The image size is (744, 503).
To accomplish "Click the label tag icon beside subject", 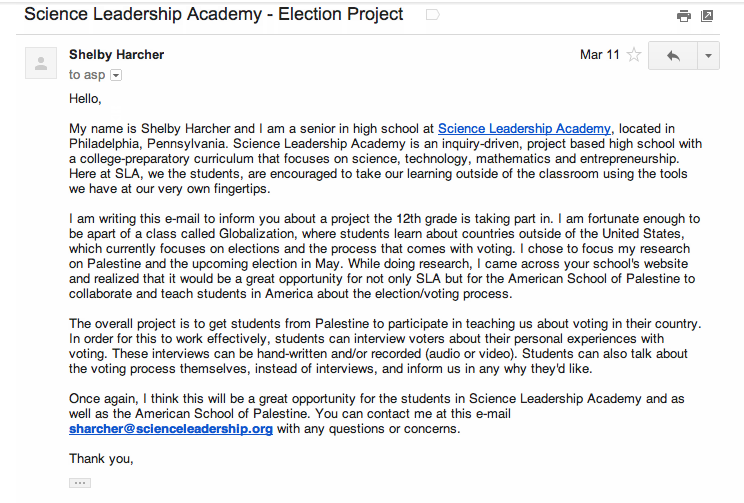I will [x=432, y=15].
